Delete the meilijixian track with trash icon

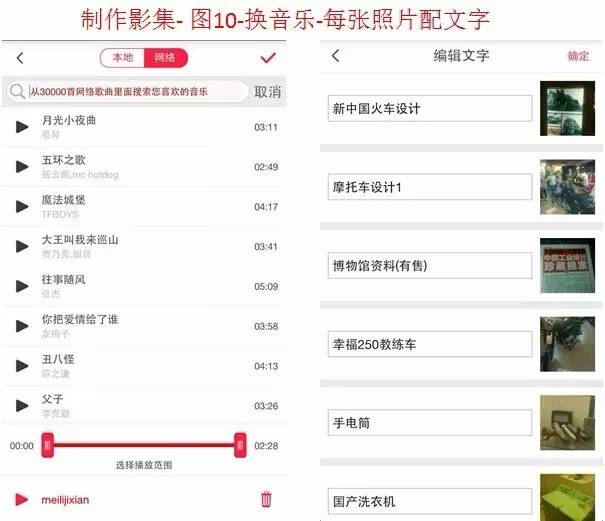tap(266, 499)
